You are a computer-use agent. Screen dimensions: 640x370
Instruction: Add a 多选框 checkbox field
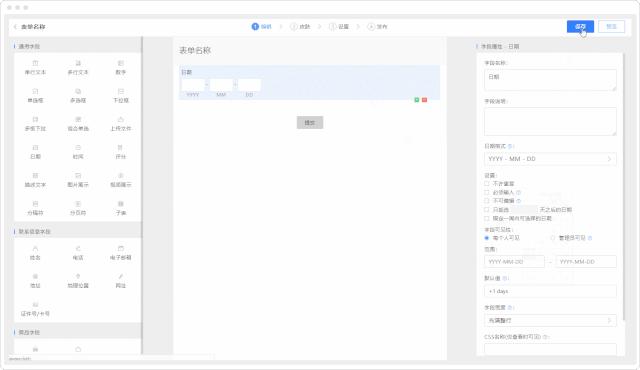coord(78,96)
